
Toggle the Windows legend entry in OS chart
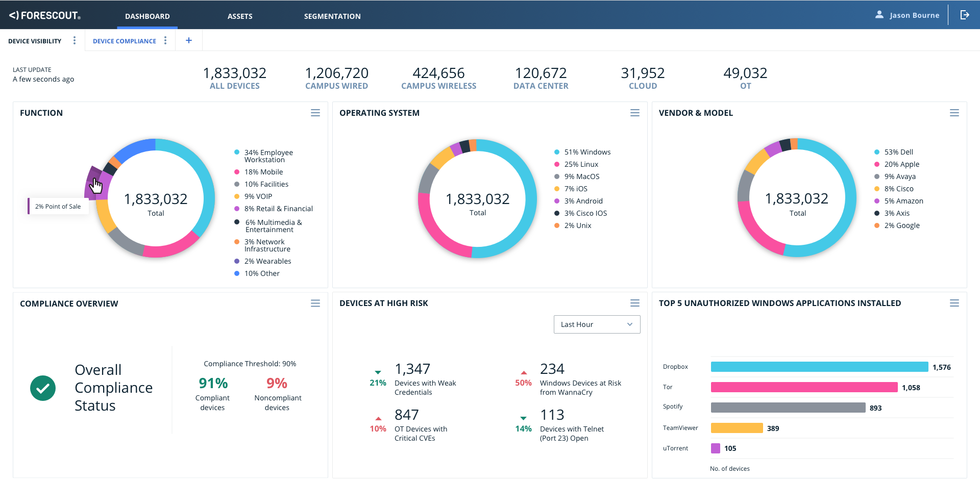[587, 152]
